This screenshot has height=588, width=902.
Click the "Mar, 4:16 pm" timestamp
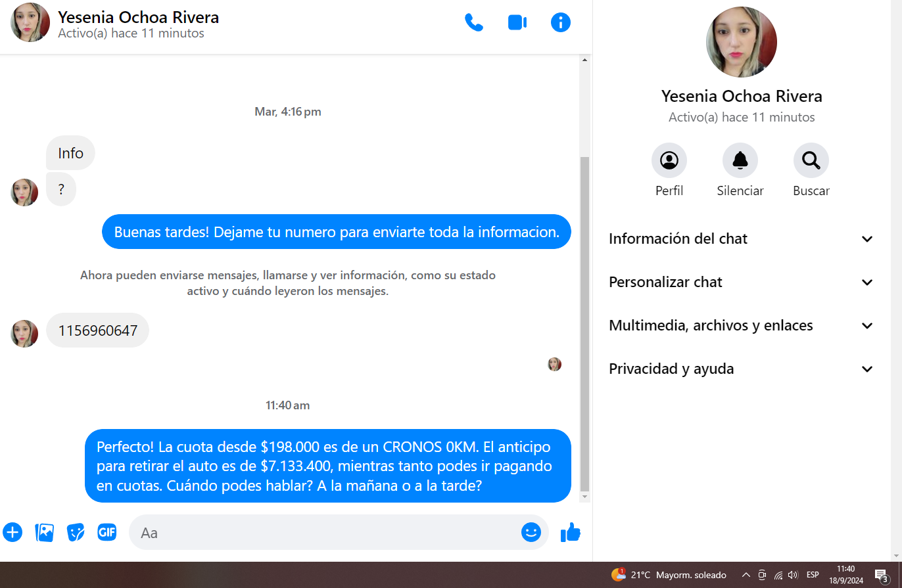click(288, 112)
